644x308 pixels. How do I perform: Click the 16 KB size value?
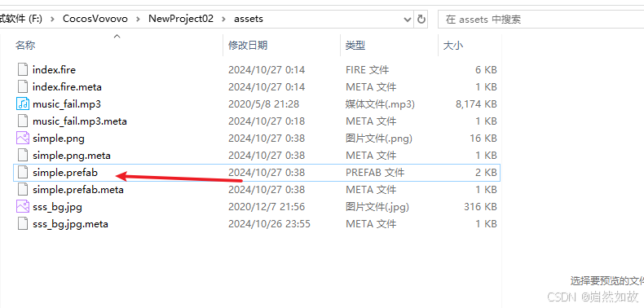click(x=483, y=139)
